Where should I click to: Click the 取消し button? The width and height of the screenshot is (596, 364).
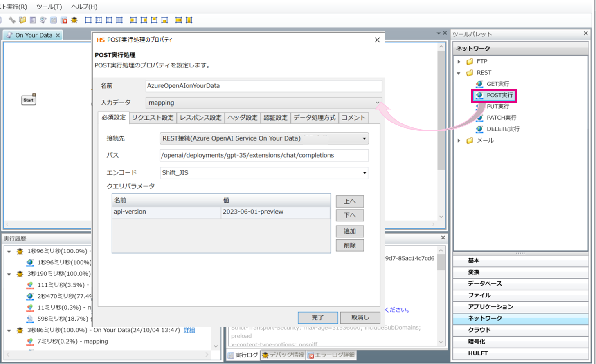click(360, 317)
